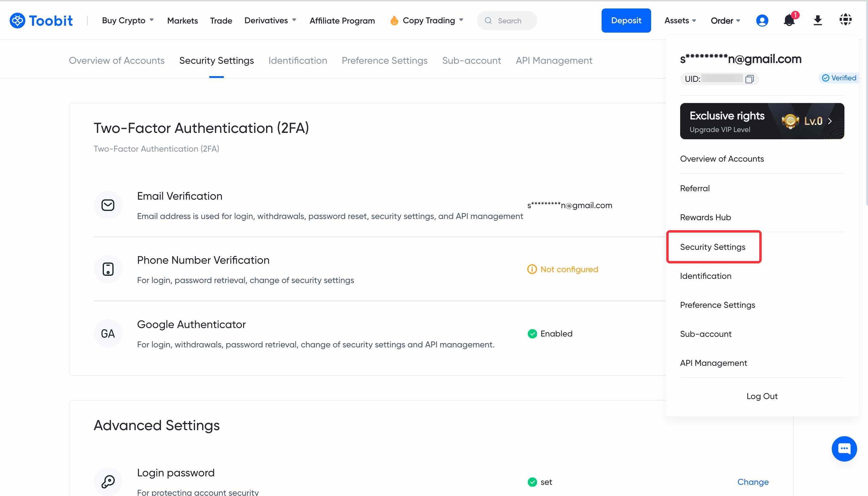This screenshot has height=496, width=868.
Task: Click into the Search field
Action: coord(509,21)
